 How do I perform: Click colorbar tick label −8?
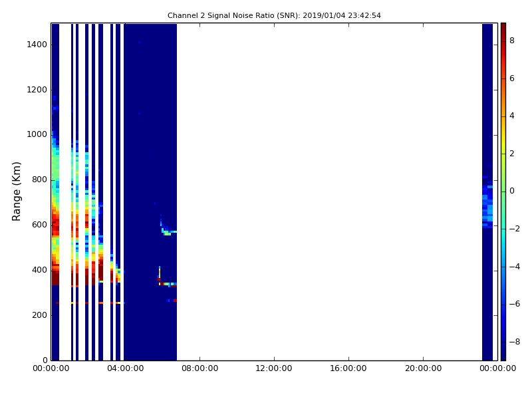pos(515,342)
